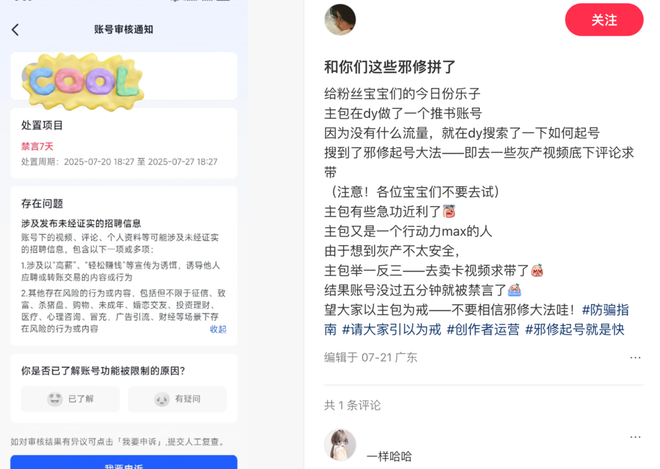Tap the back arrow on 账号审核通知

(x=16, y=29)
